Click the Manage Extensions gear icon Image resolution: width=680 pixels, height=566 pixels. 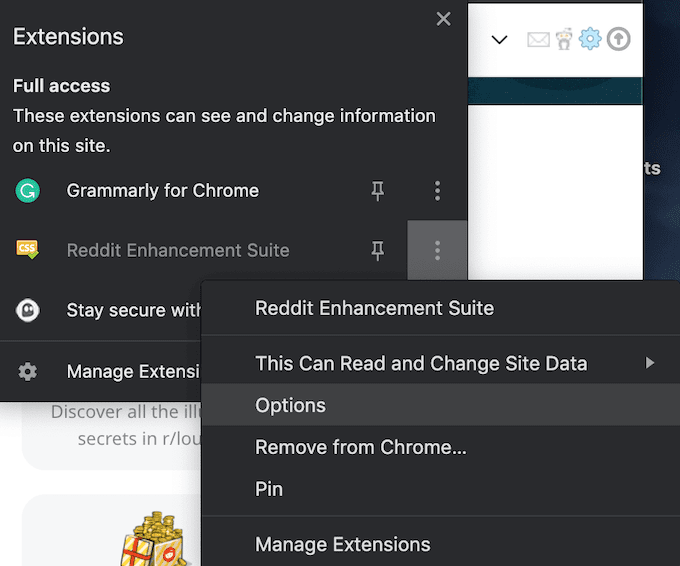[x=28, y=372]
